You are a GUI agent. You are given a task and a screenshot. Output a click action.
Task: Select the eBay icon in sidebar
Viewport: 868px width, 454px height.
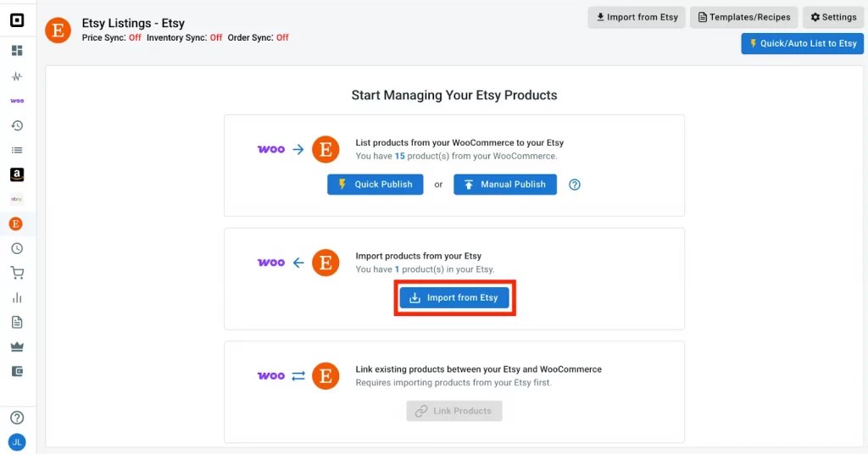click(17, 199)
